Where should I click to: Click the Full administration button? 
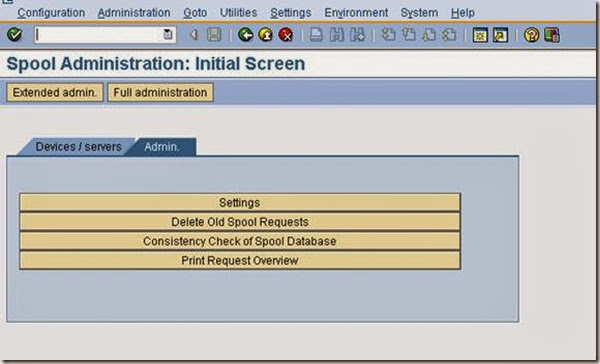point(160,93)
